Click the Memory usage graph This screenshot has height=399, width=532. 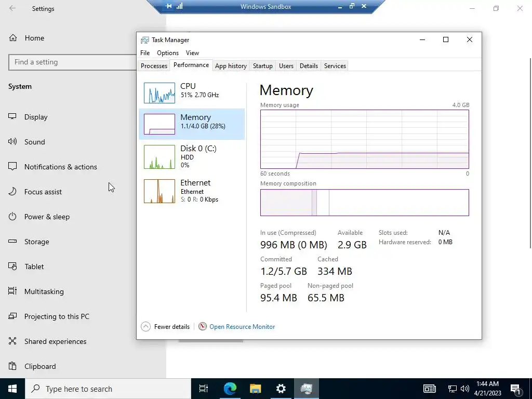[364, 139]
